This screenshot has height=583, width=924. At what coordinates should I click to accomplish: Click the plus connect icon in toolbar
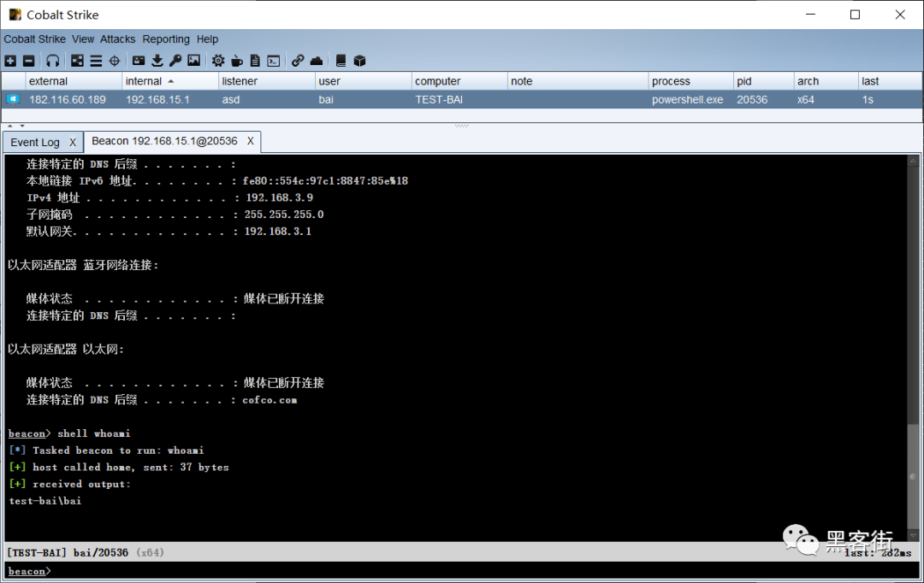coord(10,61)
